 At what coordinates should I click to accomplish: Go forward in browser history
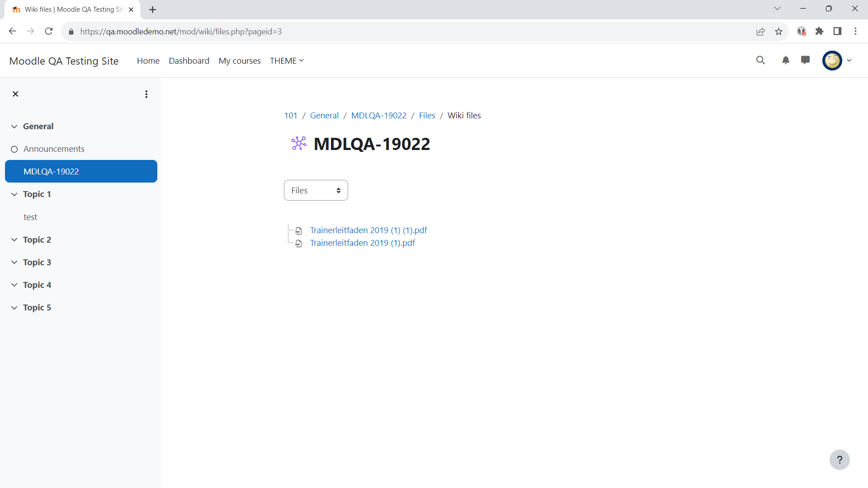click(30, 31)
